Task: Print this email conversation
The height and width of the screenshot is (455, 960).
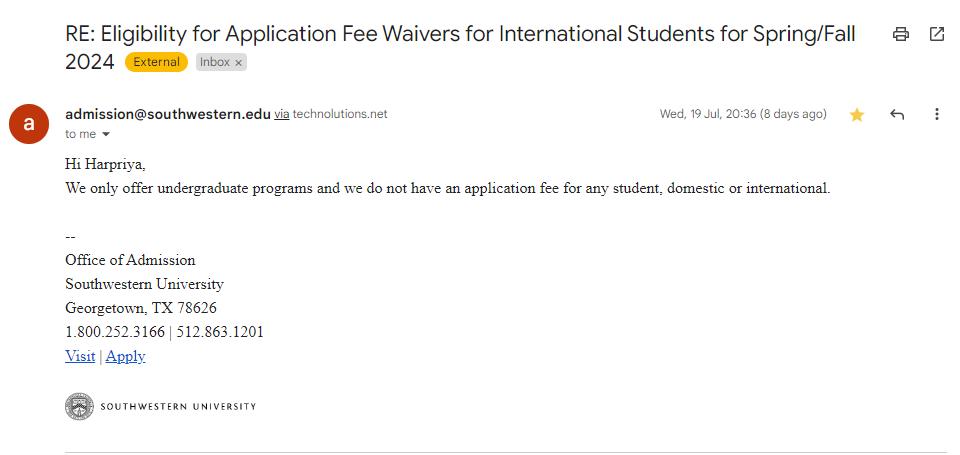Action: point(900,34)
